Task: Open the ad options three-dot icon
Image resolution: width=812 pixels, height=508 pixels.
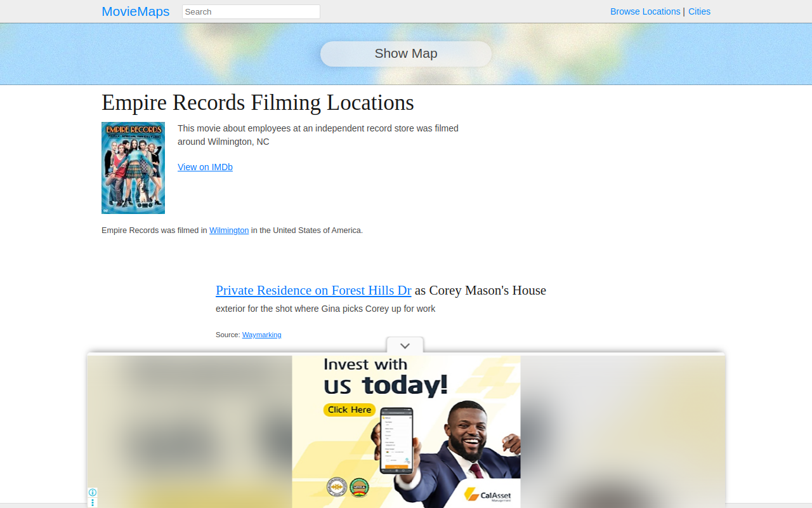Action: click(x=93, y=502)
